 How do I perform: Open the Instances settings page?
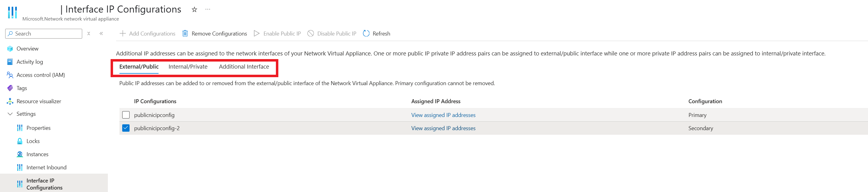(x=37, y=154)
